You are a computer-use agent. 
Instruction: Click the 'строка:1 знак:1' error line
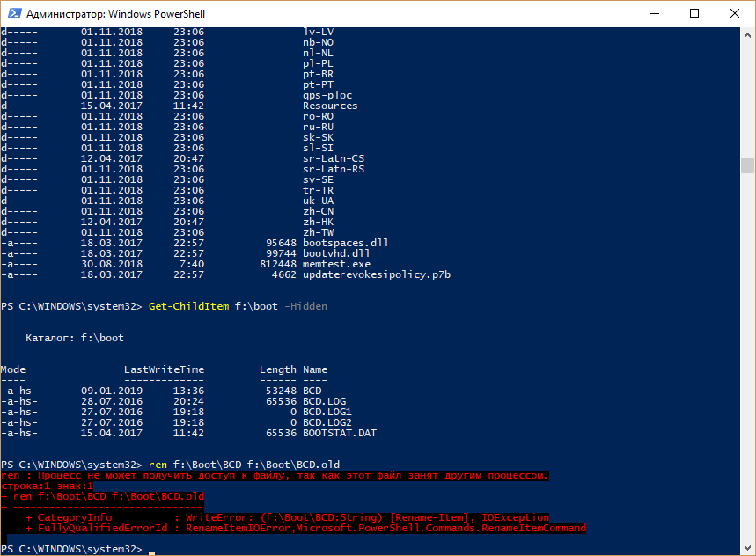tap(47, 486)
